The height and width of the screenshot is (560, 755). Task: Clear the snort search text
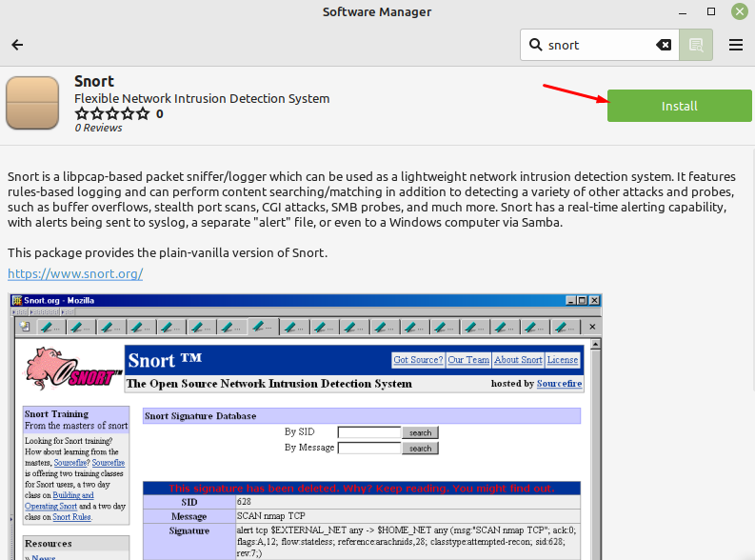pos(664,45)
